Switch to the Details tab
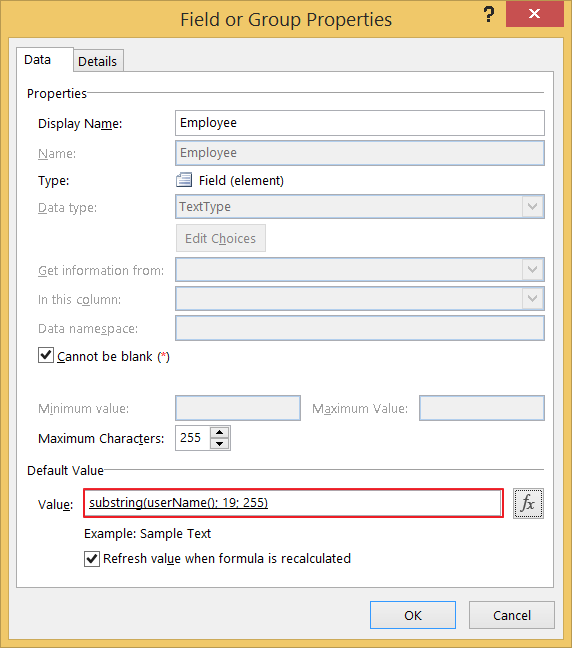Screen dimensions: 572x648 coord(98,61)
